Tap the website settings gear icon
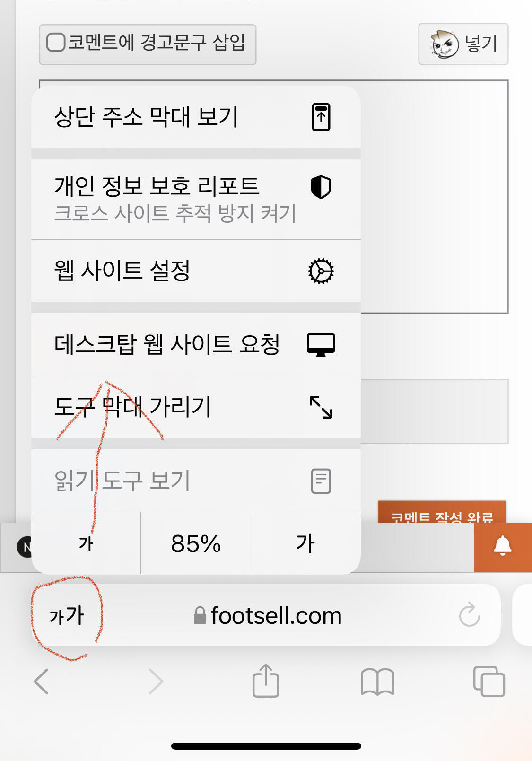 click(321, 271)
